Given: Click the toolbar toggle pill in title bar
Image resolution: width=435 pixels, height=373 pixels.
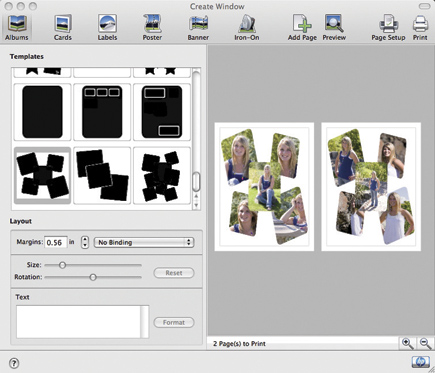Looking at the screenshot, I should pos(424,6).
